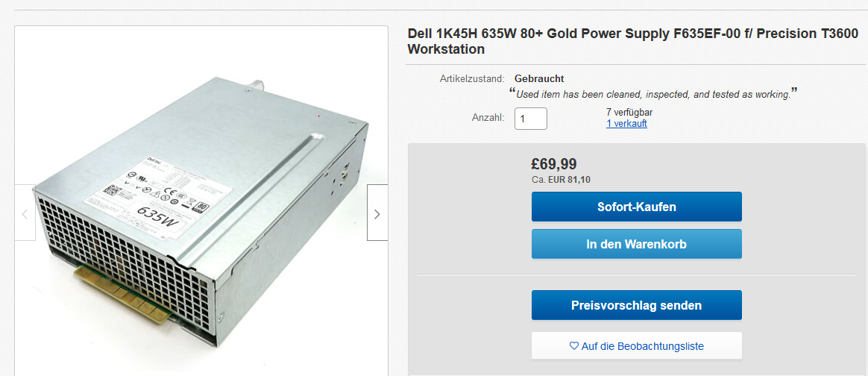Screen dimensions: 868x376
Task: Show the next product image with right chevron
Action: click(x=377, y=213)
